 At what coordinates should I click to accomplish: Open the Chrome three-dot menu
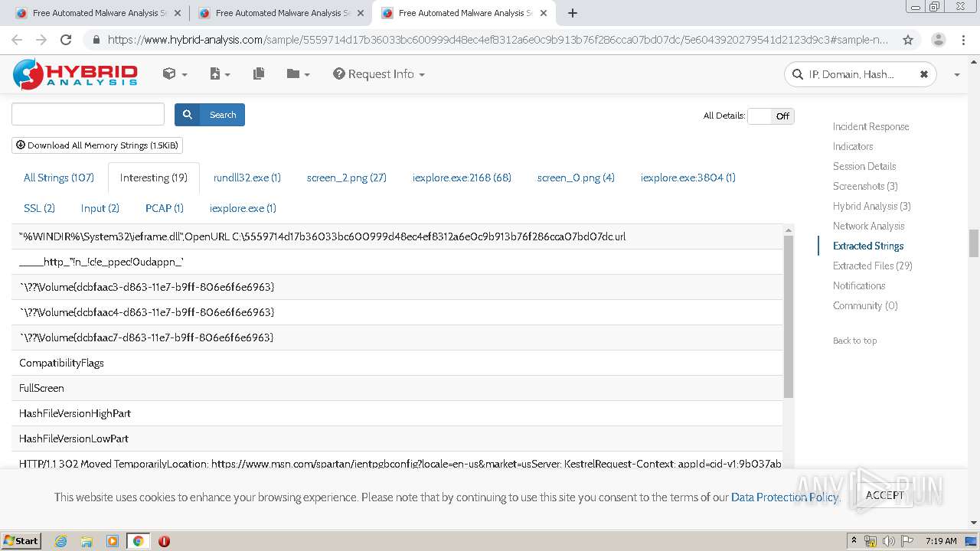pyautogui.click(x=964, y=40)
